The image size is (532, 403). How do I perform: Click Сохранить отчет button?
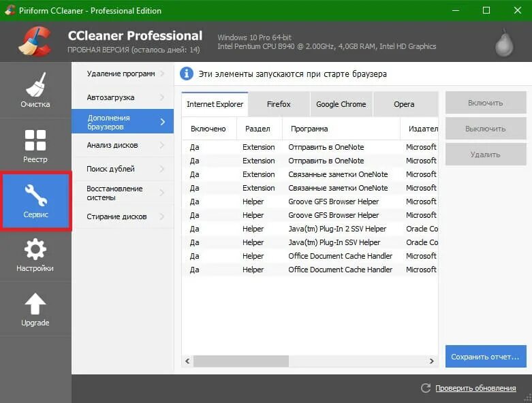click(x=486, y=357)
